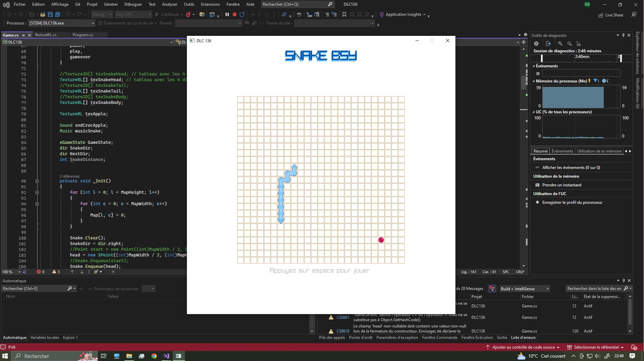The width and height of the screenshot is (644, 361).
Task: Go to next issue with down arrow
Action: pyautogui.click(x=82, y=272)
